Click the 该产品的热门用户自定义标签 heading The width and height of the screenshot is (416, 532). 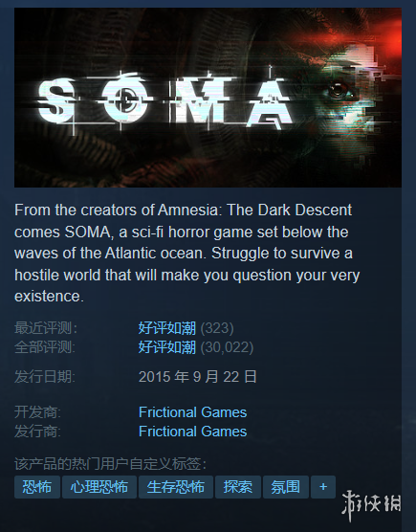tap(111, 464)
